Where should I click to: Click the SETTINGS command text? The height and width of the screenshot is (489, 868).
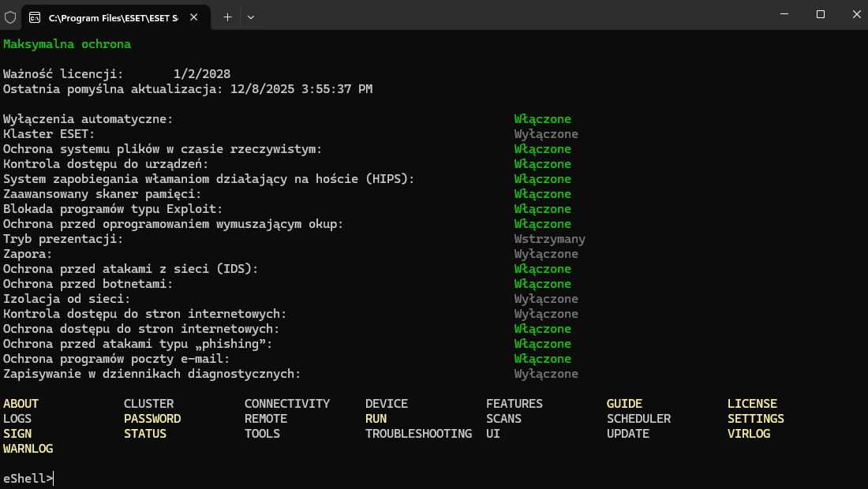tap(755, 419)
